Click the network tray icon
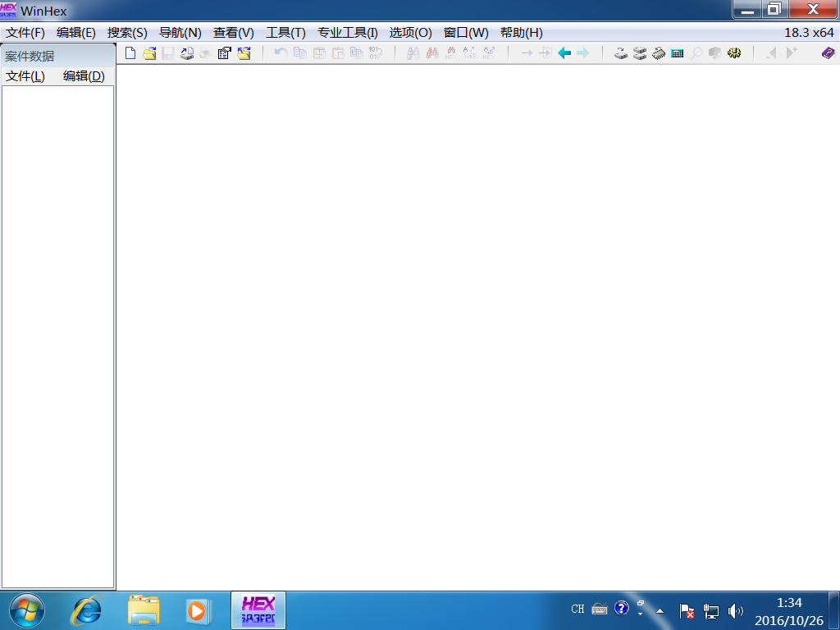This screenshot has height=630, width=840. [711, 610]
